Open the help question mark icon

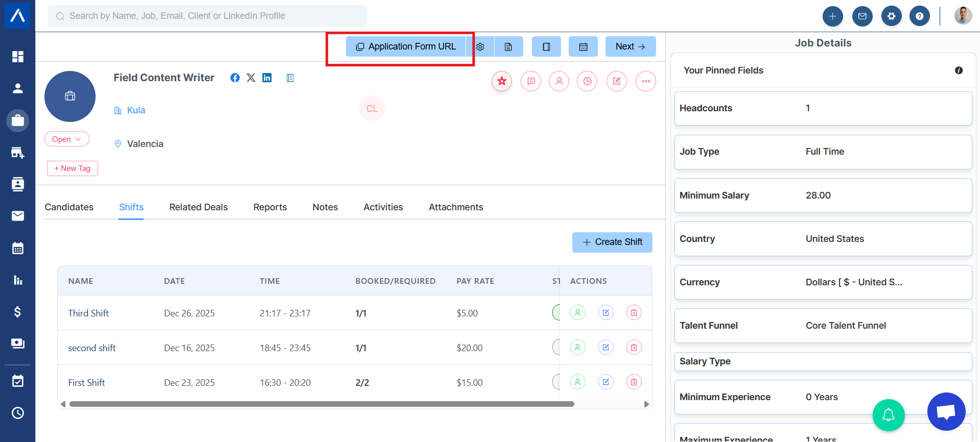920,16
